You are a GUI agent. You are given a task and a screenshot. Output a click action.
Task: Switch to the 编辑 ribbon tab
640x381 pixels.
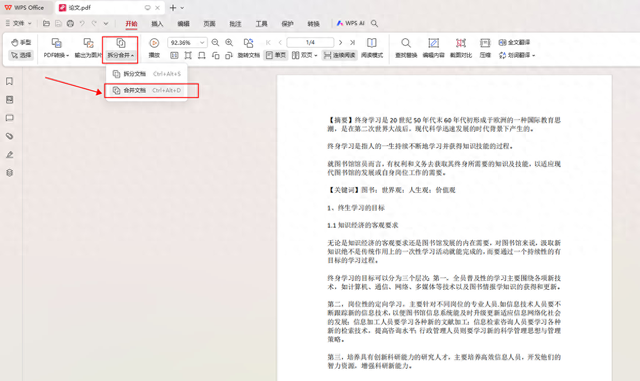pyautogui.click(x=183, y=24)
